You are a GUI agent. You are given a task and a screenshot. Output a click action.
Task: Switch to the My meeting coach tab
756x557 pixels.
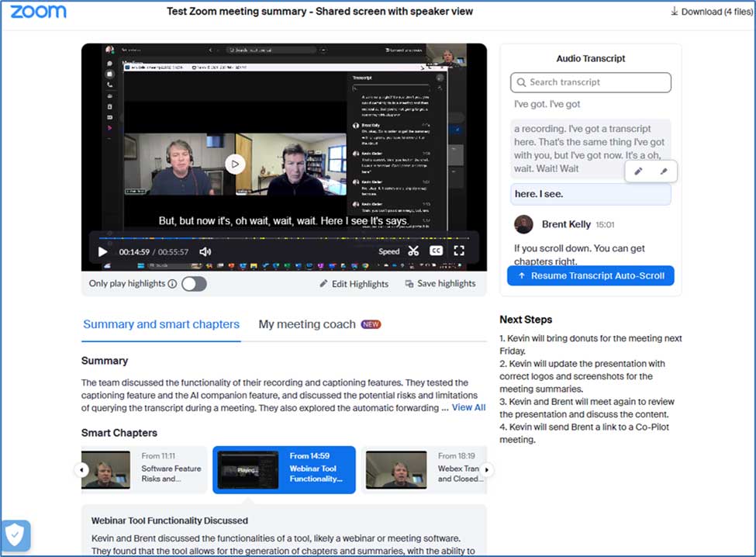coord(307,324)
